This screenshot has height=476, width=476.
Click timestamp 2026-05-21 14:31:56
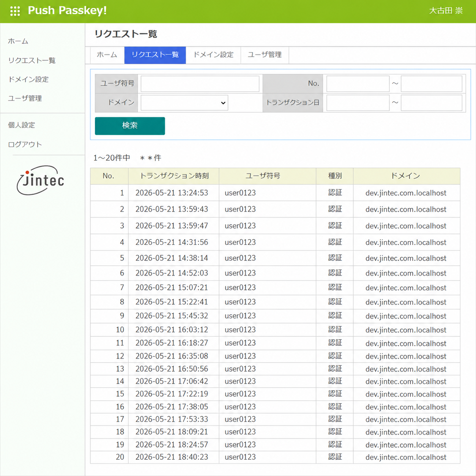tap(172, 242)
